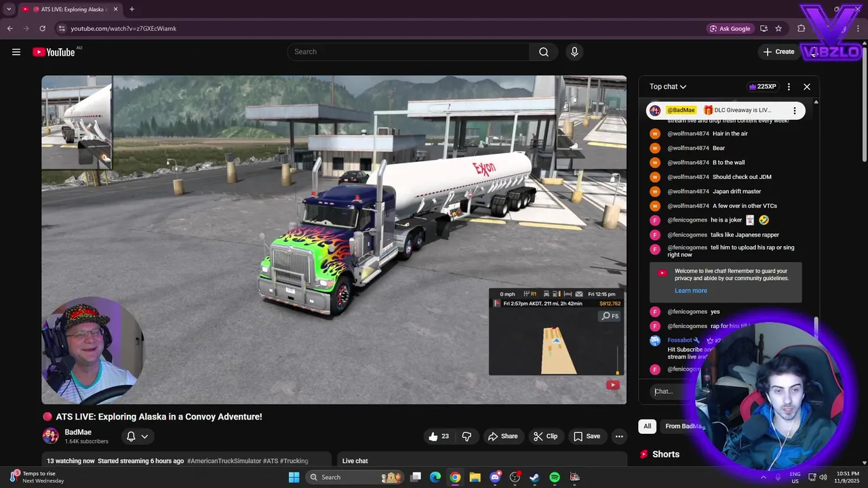The image size is (868, 488).
Task: Open the Windows Start menu
Action: pos(294,477)
